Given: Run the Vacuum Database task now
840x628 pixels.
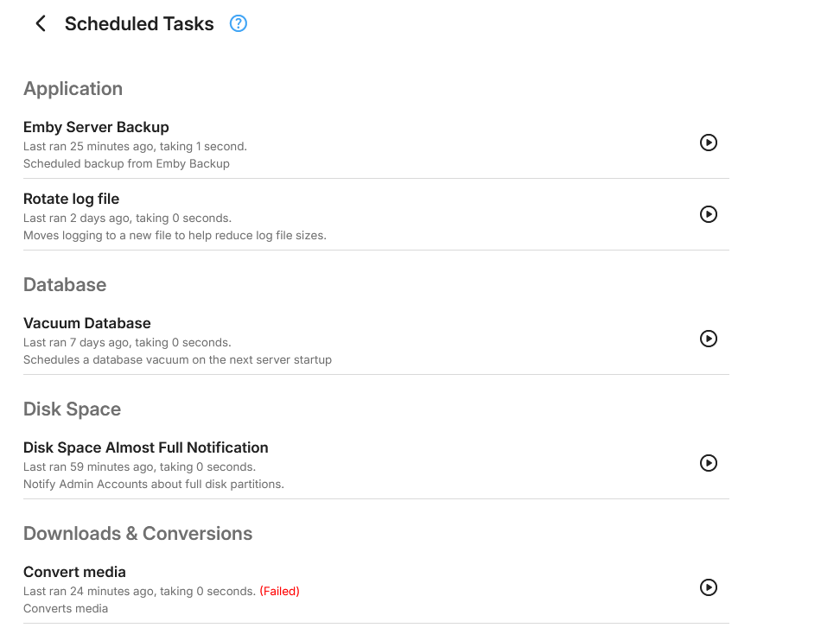Looking at the screenshot, I should [709, 339].
